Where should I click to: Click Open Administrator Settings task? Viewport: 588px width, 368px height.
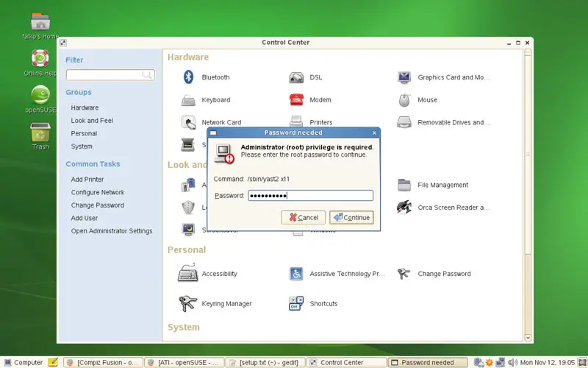112,231
